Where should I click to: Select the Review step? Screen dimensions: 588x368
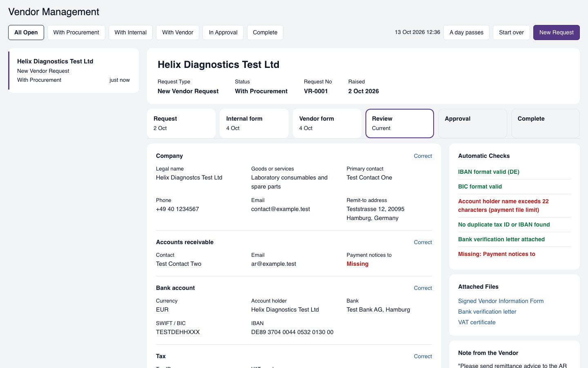coord(400,123)
